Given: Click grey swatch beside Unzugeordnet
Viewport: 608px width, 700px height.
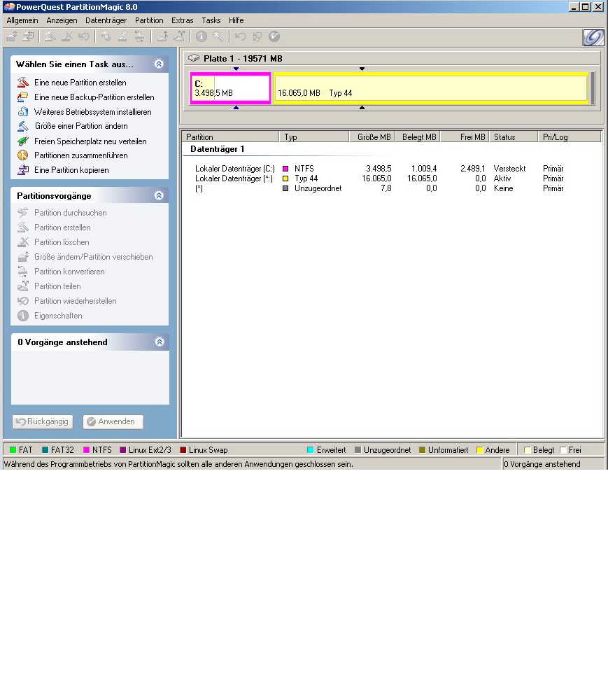Looking at the screenshot, I should pos(285,188).
